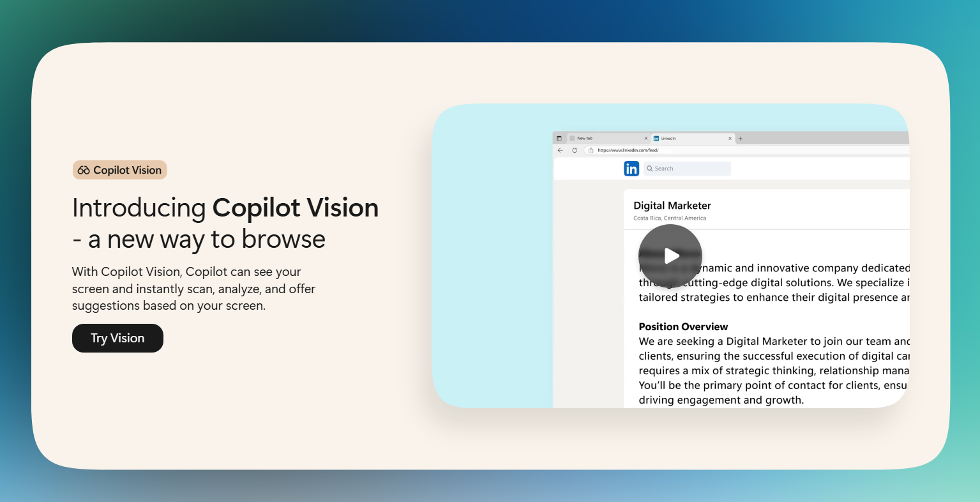
Task: Click the Try Vision button
Action: pos(117,338)
